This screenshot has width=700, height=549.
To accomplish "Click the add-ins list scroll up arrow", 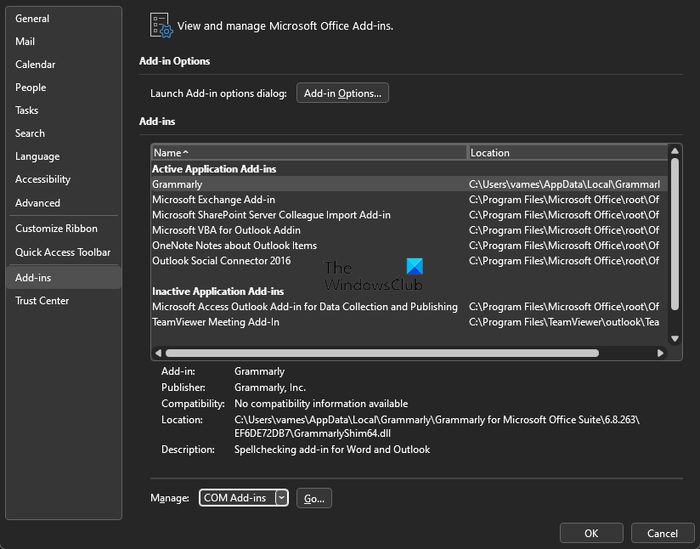I will click(675, 151).
